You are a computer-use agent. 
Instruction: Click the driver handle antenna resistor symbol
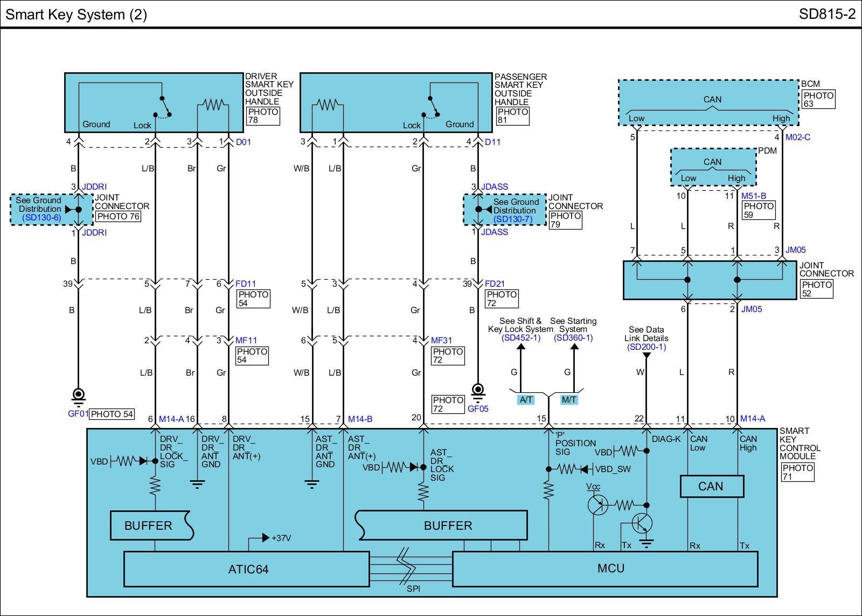pos(213,105)
